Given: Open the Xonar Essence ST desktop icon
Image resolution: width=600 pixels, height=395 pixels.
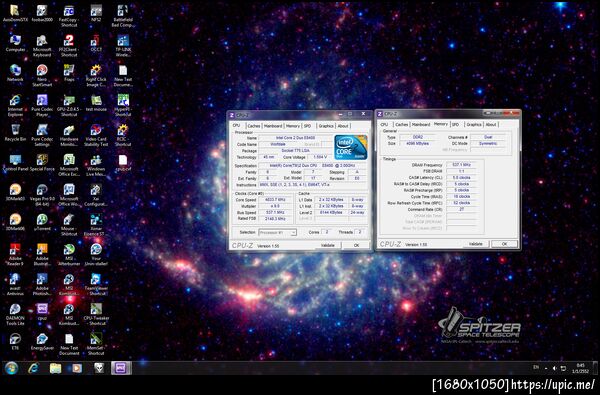Looking at the screenshot, I should 96,225.
